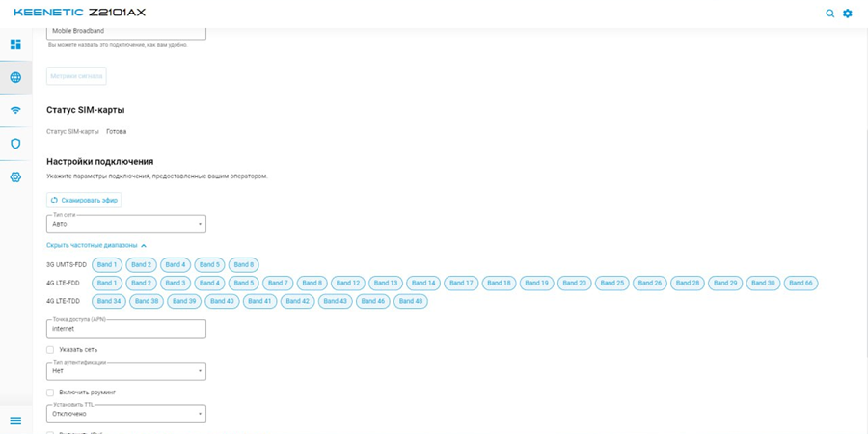
Task: Open the settings gear in top-right header
Action: click(848, 14)
